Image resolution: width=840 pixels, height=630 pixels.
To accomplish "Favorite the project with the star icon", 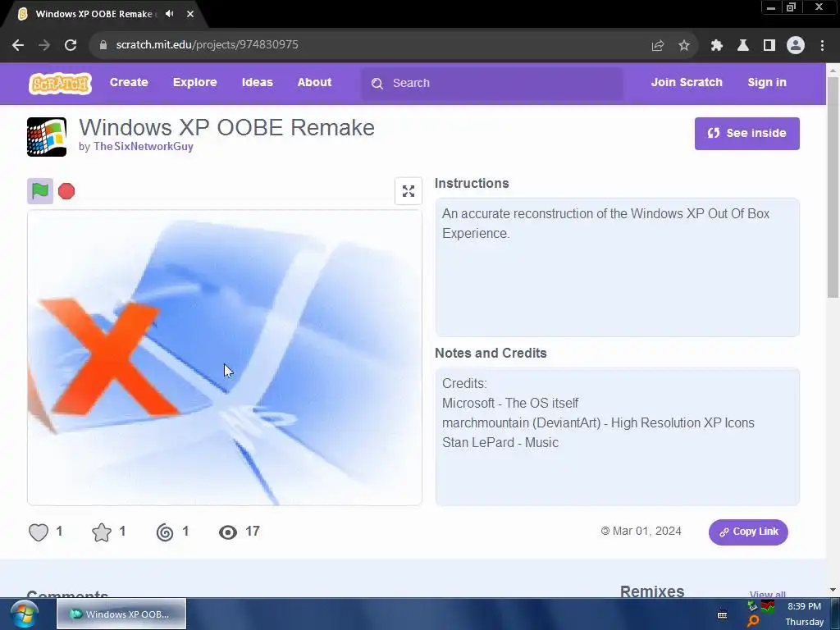I will pos(102,532).
